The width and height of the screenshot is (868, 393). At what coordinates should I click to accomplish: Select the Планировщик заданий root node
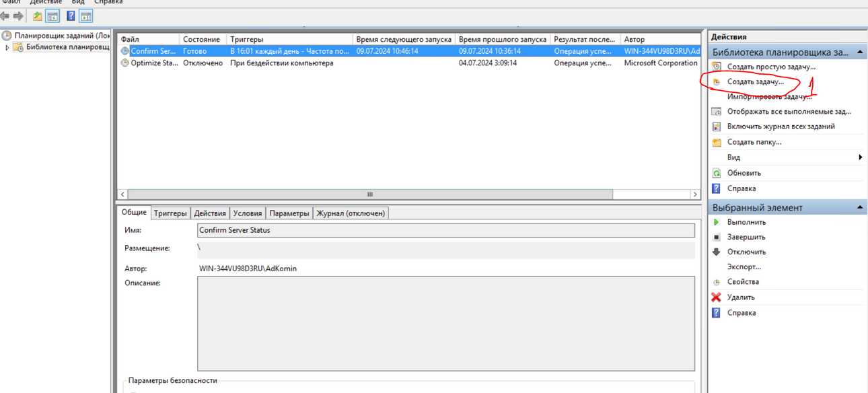pyautogui.click(x=57, y=35)
